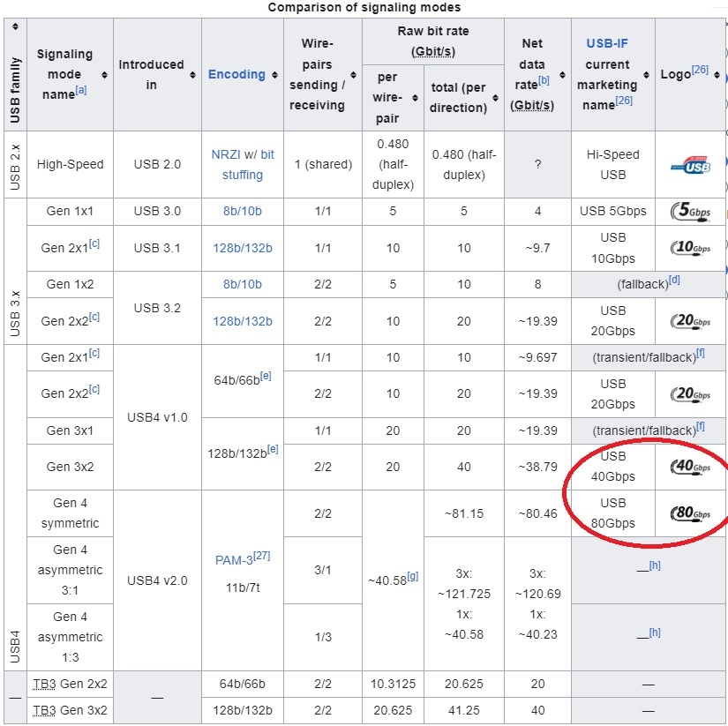Image resolution: width=728 pixels, height=726 pixels.
Task: Open the USB 10Gbps logo image
Action: pos(690,247)
